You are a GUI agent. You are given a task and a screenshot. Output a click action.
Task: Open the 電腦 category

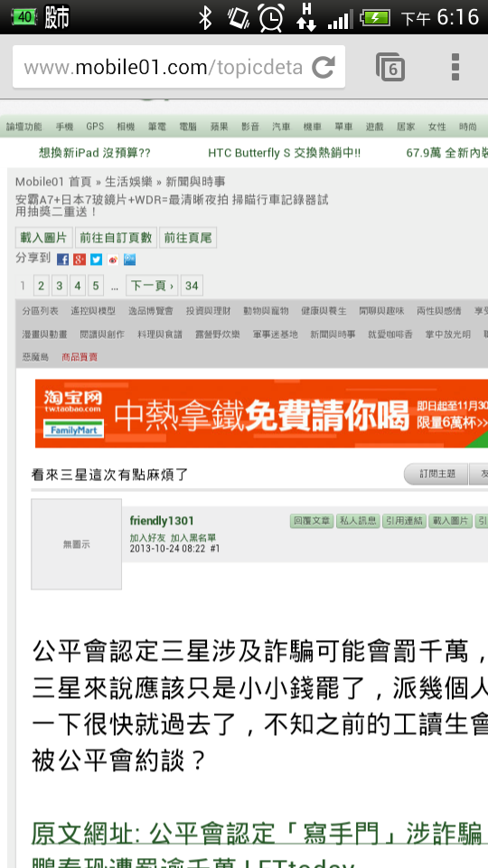188,127
